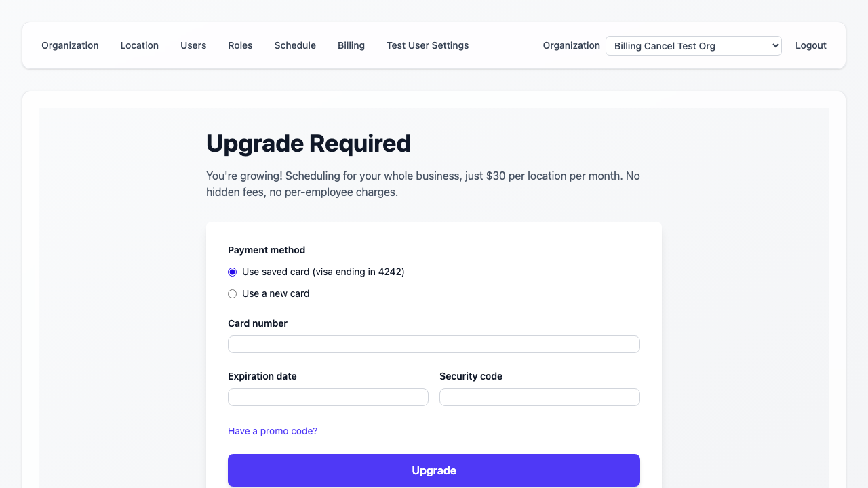Focus the Expiration date field
The width and height of the screenshot is (868, 488).
pyautogui.click(x=328, y=396)
